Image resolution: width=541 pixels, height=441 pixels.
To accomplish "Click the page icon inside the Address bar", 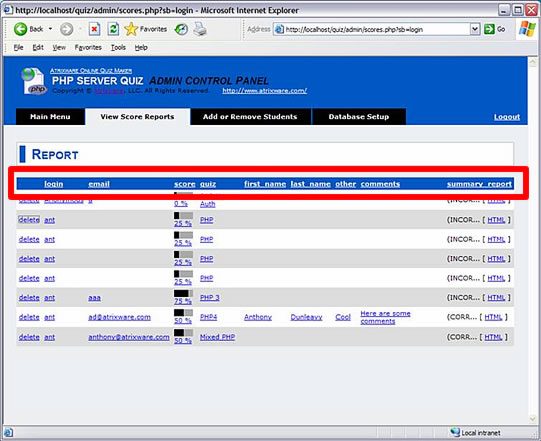I will click(x=279, y=29).
